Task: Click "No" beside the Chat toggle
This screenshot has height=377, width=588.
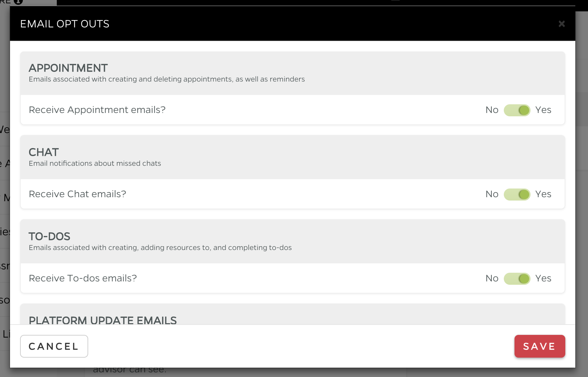Action: coord(492,194)
